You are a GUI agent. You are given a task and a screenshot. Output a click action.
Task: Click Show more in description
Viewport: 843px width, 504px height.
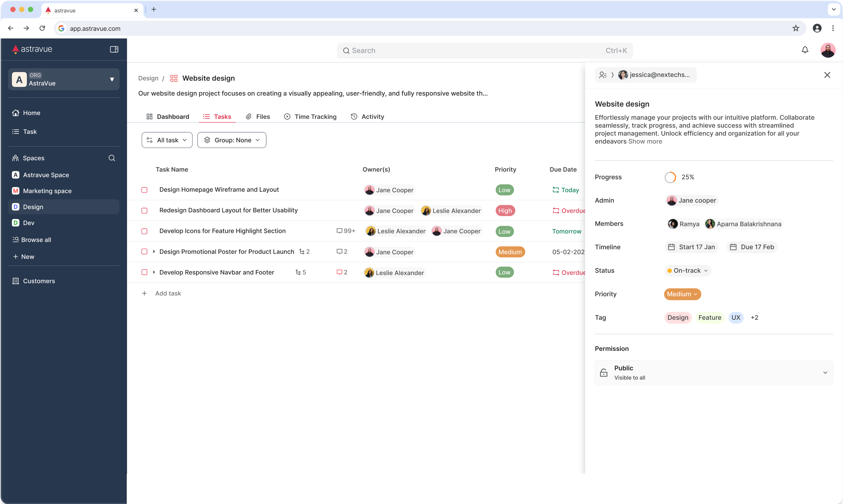tap(645, 141)
